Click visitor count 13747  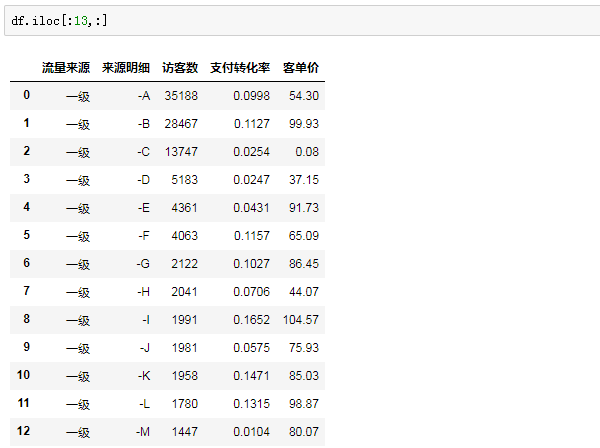[181, 152]
